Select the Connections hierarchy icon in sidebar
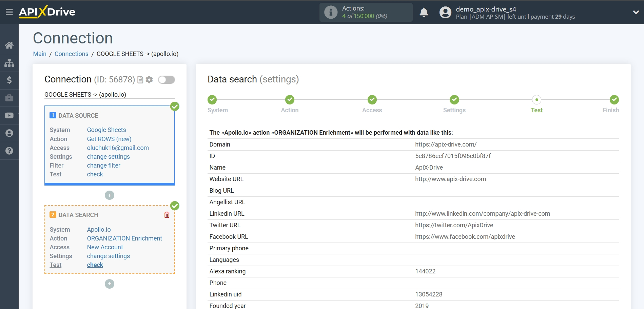Image resolution: width=644 pixels, height=309 pixels. point(9,62)
